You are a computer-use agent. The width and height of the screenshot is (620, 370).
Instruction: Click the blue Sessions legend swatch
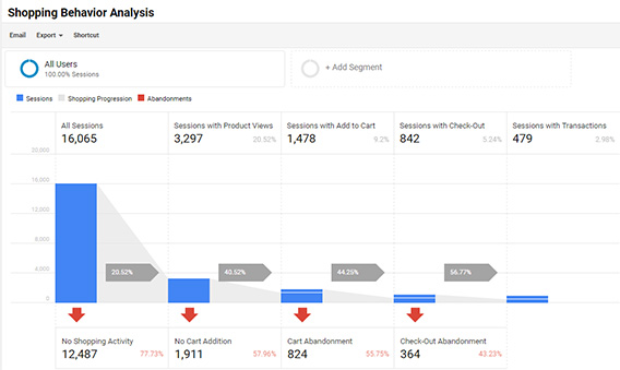click(x=20, y=98)
